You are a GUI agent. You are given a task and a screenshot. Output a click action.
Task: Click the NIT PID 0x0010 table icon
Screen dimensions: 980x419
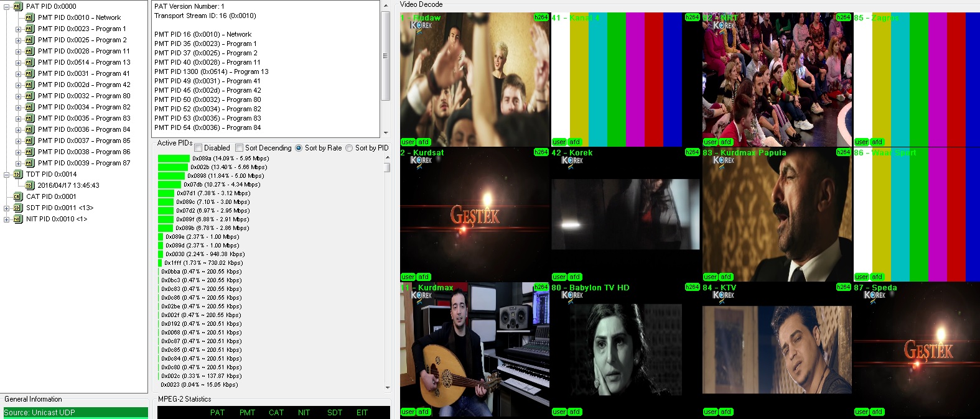coord(17,219)
